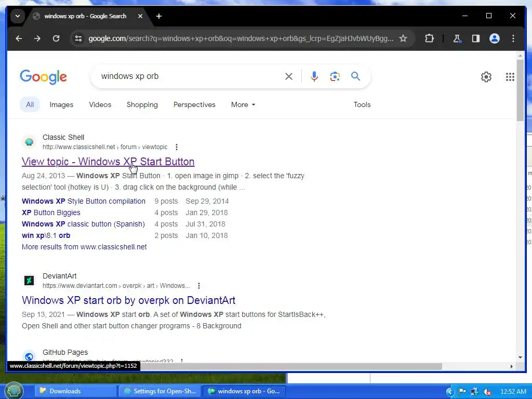This screenshot has width=532, height=399.
Task: Open options for the DeviantArt result
Action: (x=199, y=286)
